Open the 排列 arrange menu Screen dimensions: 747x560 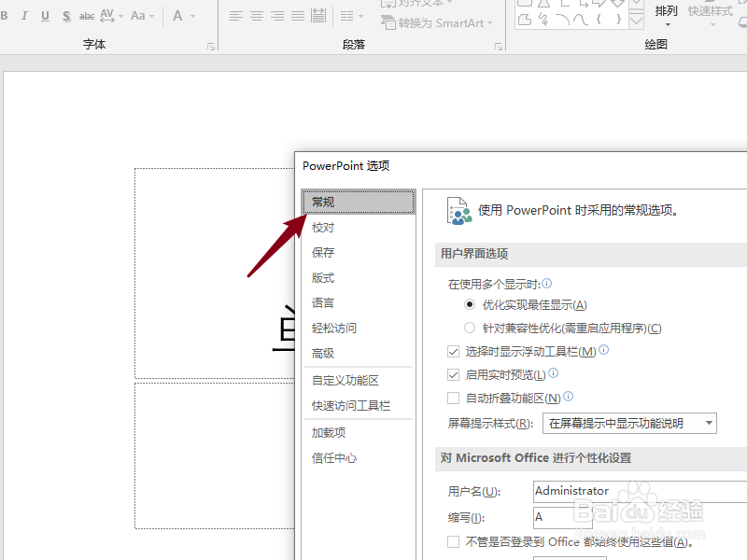coord(667,15)
